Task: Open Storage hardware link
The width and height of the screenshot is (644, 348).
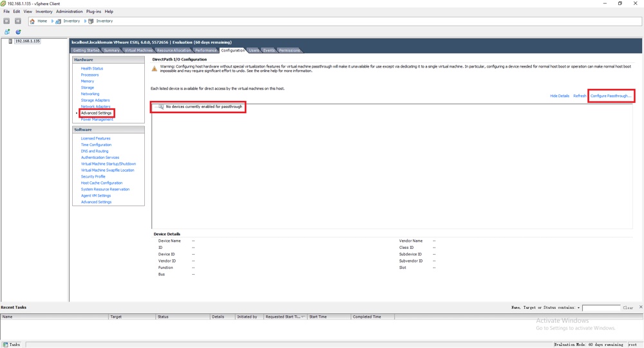Action: [88, 87]
